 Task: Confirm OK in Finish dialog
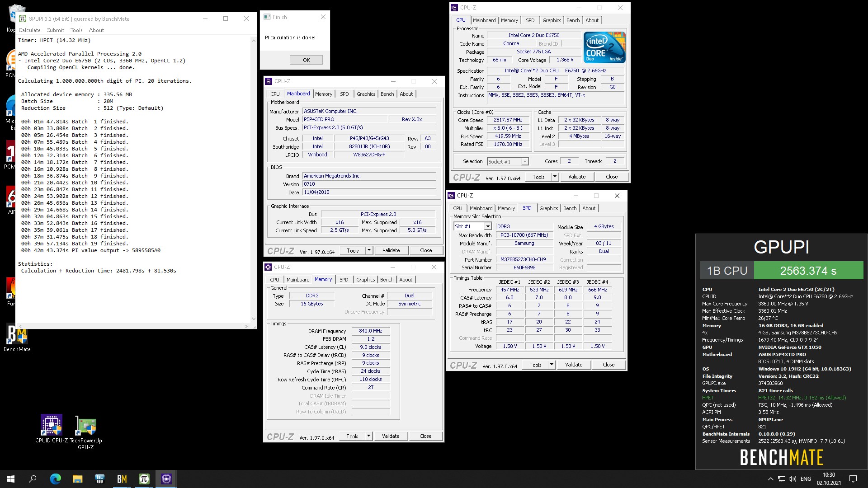tap(306, 60)
